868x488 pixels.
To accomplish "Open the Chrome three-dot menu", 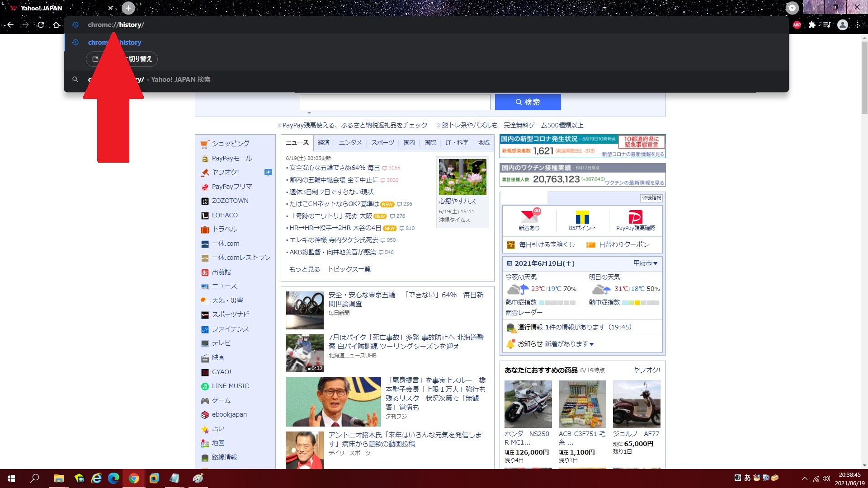I will pos(858,25).
